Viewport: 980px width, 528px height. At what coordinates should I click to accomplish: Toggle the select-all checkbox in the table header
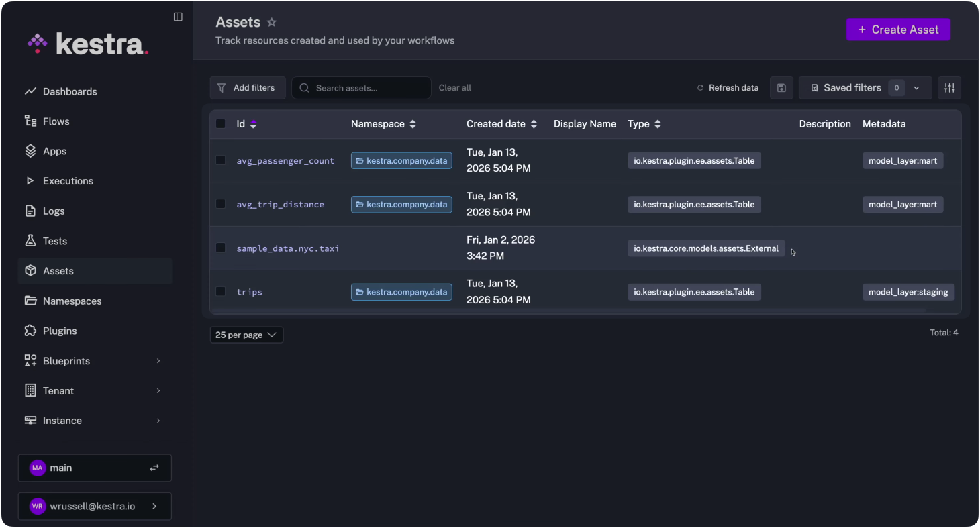(x=220, y=124)
